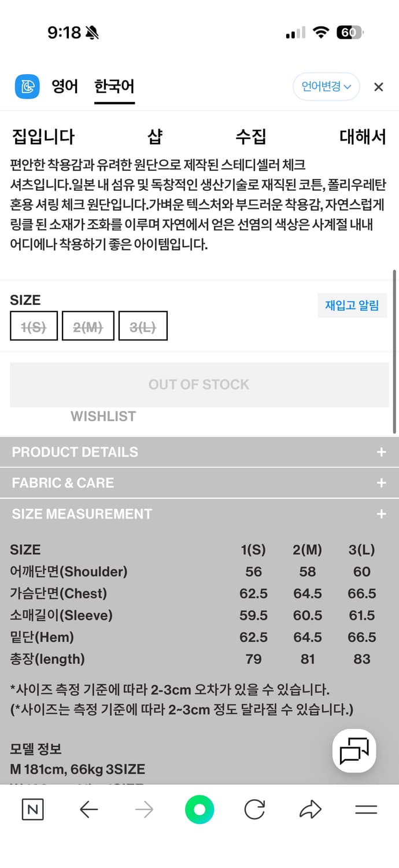Image resolution: width=399 pixels, height=868 pixels.
Task: Select the 3(L) size option
Action: tap(142, 325)
